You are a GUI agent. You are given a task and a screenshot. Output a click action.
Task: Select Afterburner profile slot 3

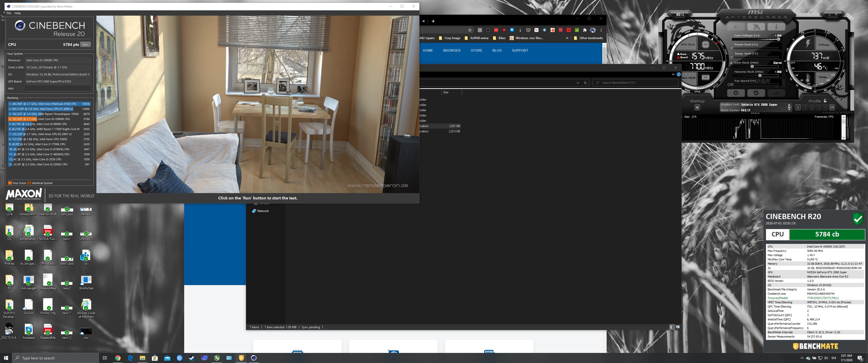click(811, 107)
